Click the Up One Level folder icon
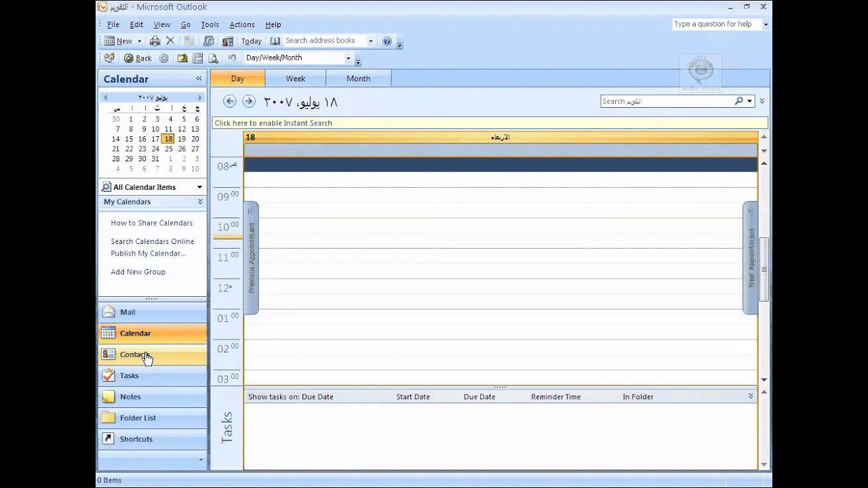The width and height of the screenshot is (868, 488). (182, 58)
